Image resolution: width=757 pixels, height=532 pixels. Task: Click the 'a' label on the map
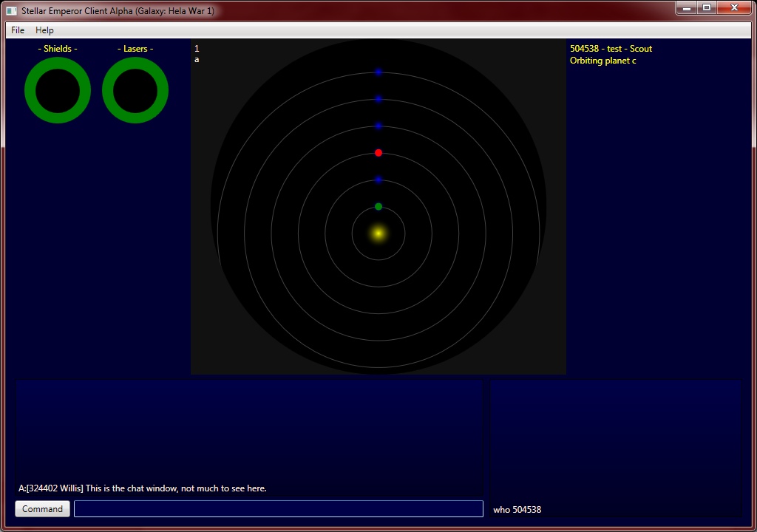197,60
